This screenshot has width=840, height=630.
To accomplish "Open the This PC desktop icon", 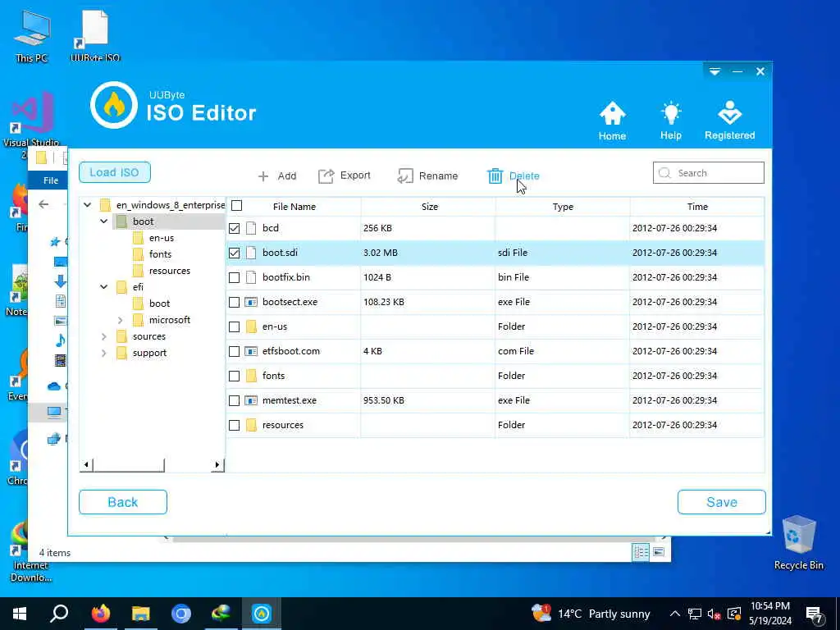I will pos(32,36).
